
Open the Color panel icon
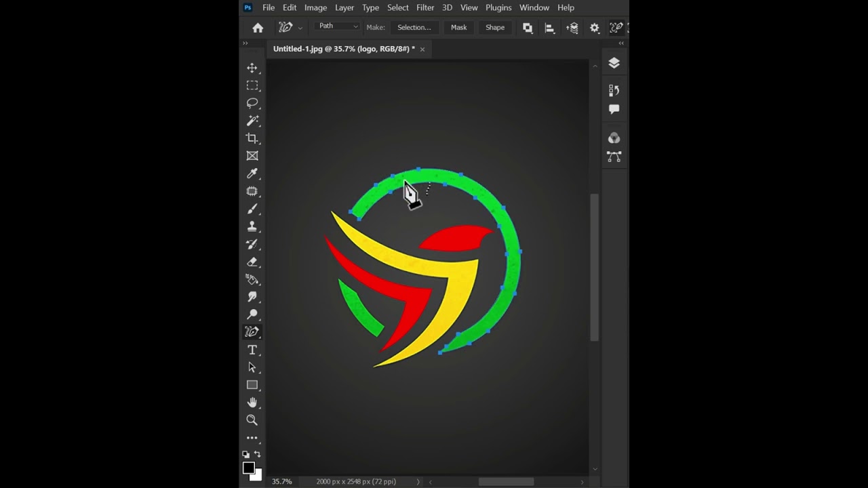pos(614,138)
